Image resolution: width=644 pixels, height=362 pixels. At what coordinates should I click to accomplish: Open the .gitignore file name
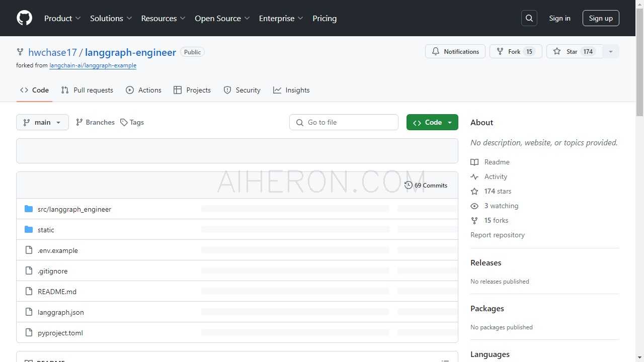[x=52, y=271]
